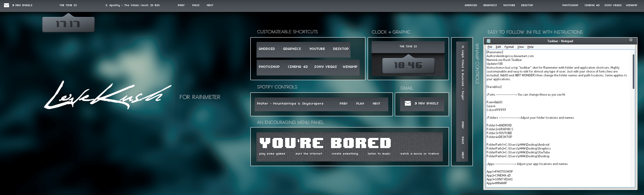Click the "App1=PHOTOSHOP" line in Notepad
The height and width of the screenshot is (195, 644).
pyautogui.click(x=499, y=172)
